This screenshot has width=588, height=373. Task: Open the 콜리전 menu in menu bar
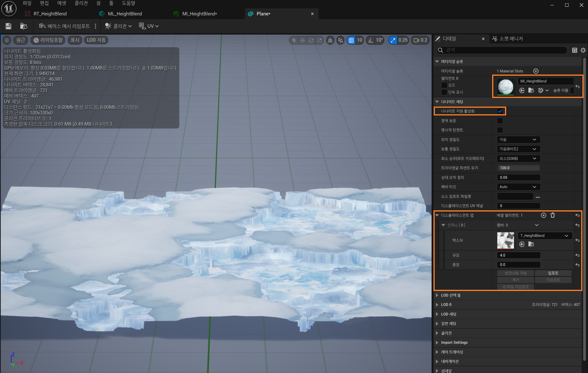[x=81, y=3]
